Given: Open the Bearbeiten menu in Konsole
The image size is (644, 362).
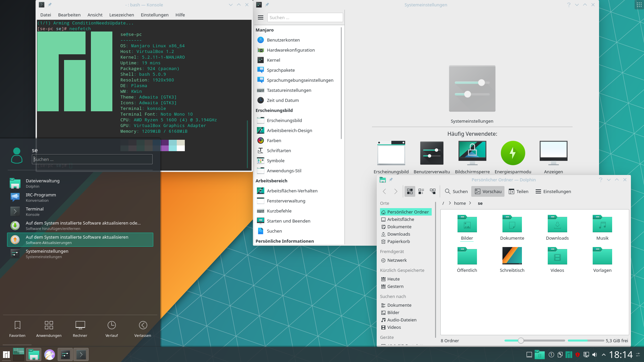Looking at the screenshot, I should pos(69,15).
